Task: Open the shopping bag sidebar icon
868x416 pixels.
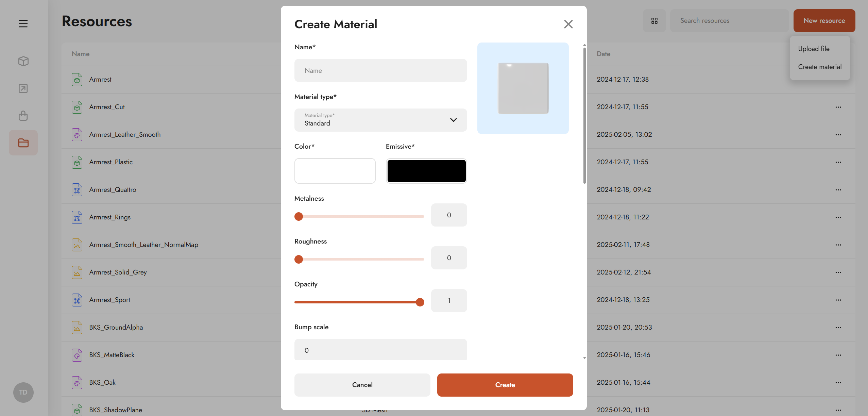Action: tap(23, 116)
